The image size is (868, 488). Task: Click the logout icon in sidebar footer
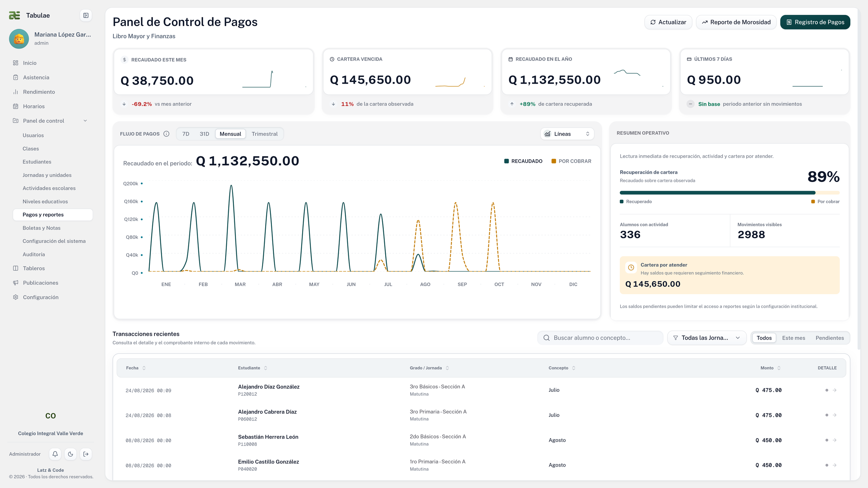click(x=86, y=454)
